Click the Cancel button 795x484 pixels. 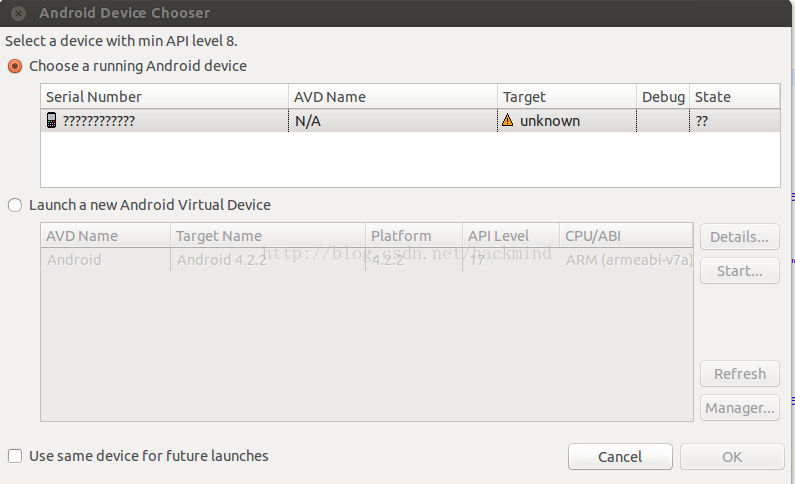click(x=620, y=457)
